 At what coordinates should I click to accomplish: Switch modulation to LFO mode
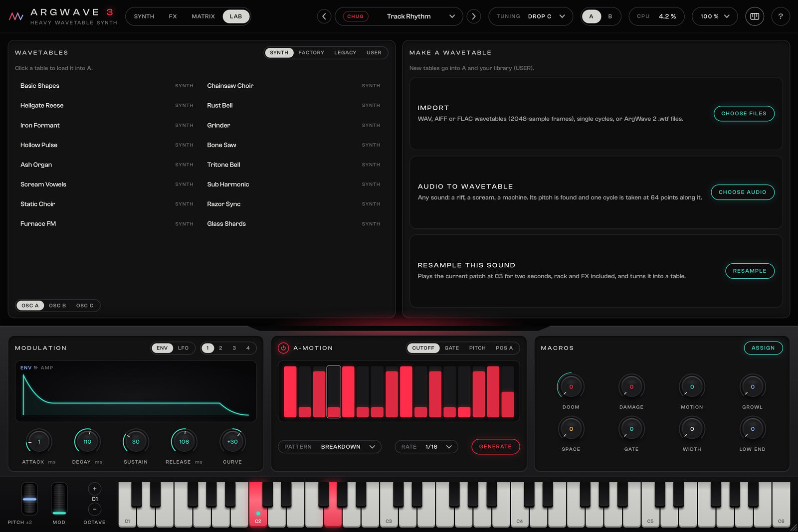tap(184, 348)
